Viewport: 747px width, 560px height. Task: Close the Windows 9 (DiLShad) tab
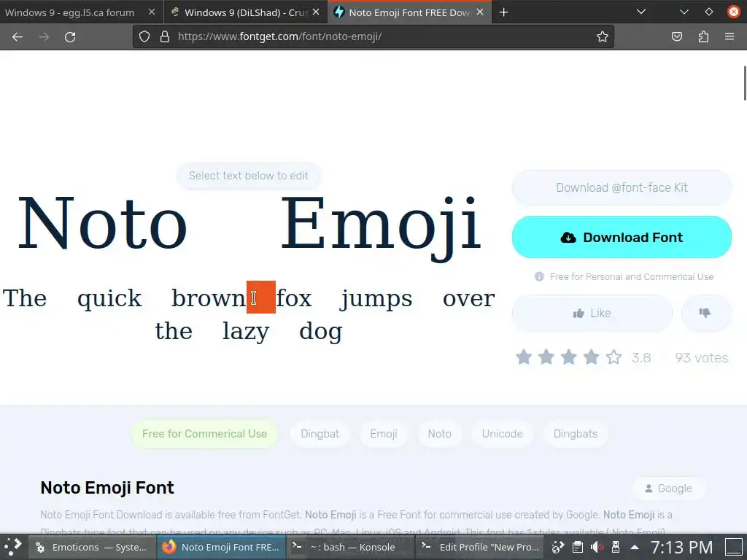click(316, 12)
